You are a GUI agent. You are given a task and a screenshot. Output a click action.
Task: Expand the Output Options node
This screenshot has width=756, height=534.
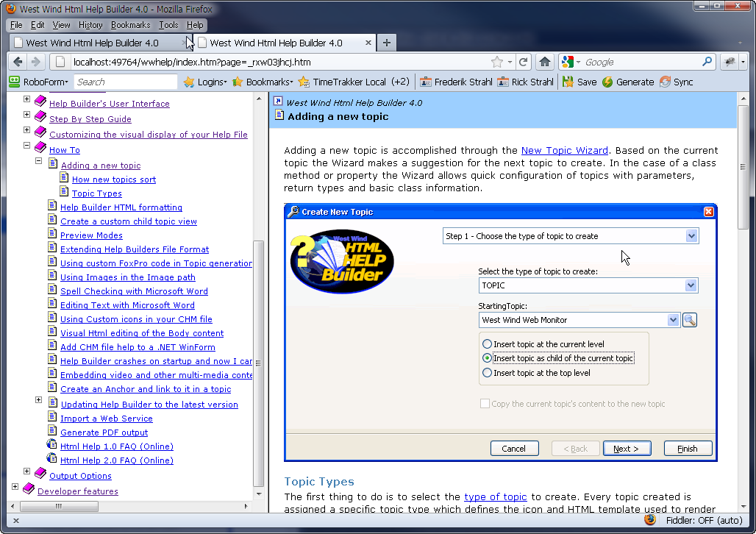click(x=27, y=471)
